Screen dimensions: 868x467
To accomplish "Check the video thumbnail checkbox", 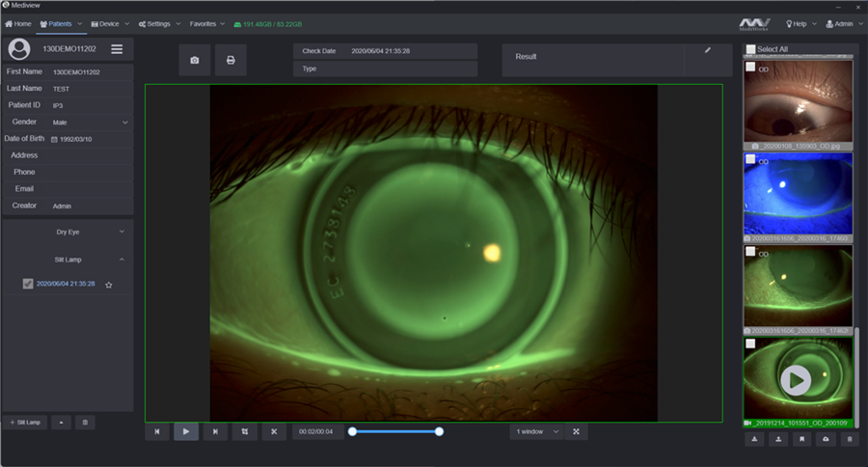I will (x=750, y=343).
